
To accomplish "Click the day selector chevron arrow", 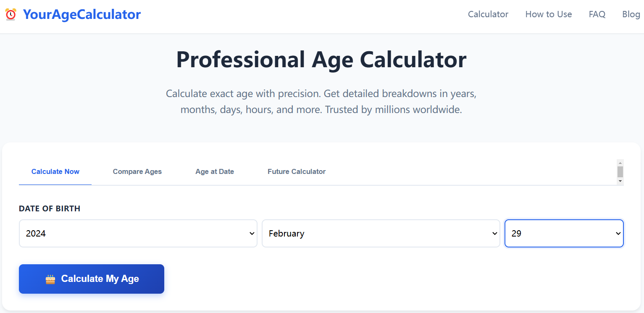I will coord(618,233).
